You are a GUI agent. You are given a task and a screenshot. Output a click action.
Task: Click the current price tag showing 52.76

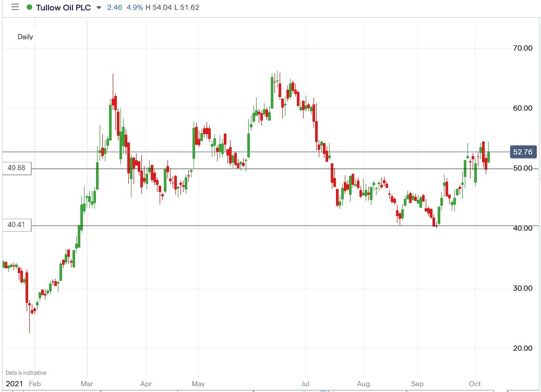523,151
